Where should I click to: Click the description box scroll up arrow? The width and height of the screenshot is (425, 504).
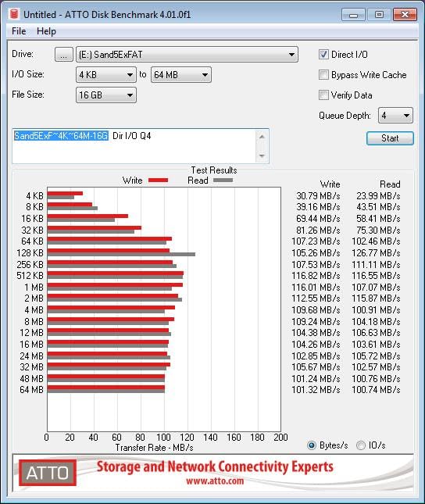pos(262,137)
